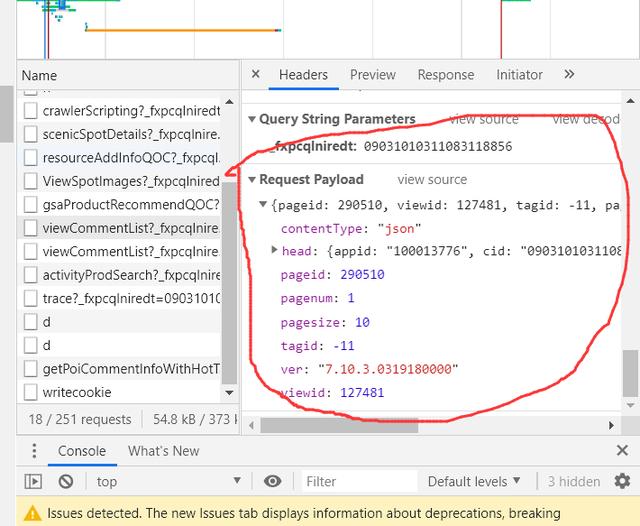Screen dimensions: 640x526
Task: Click horizontal scrollbar right arrow in details
Action: 611,425
